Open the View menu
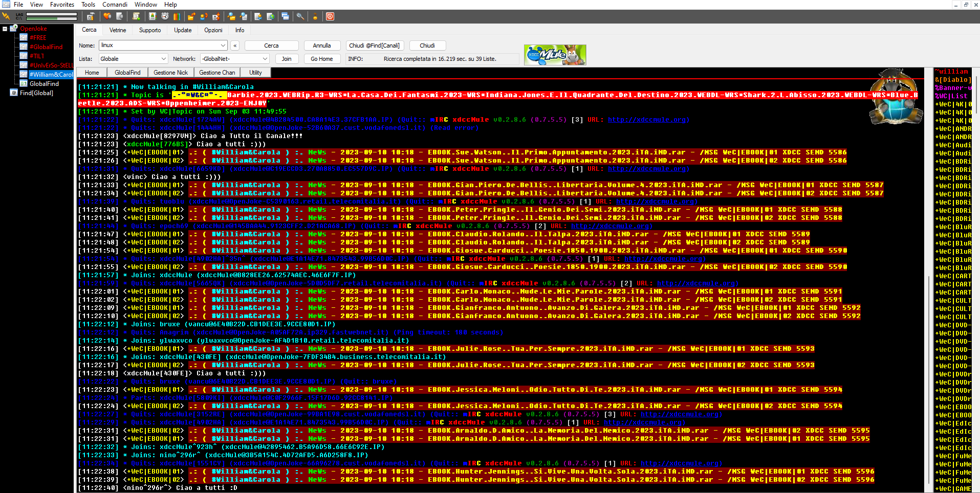 pos(37,5)
